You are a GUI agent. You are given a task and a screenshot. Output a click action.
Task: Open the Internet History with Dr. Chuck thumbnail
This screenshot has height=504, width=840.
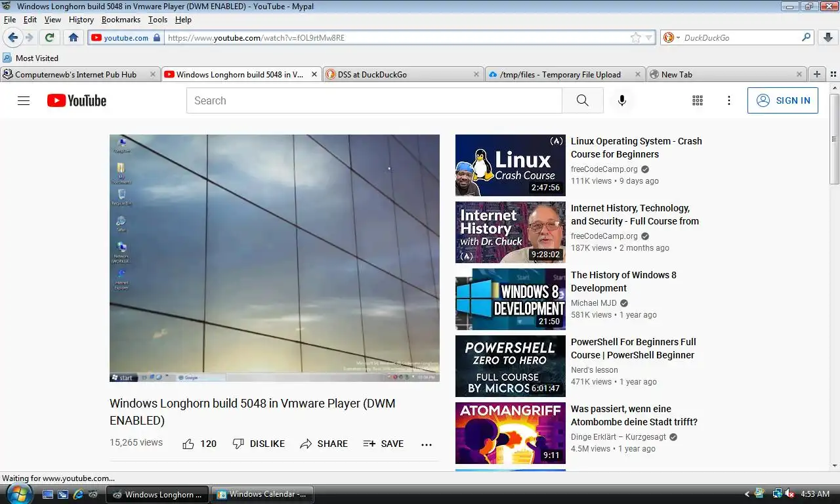pos(511,232)
